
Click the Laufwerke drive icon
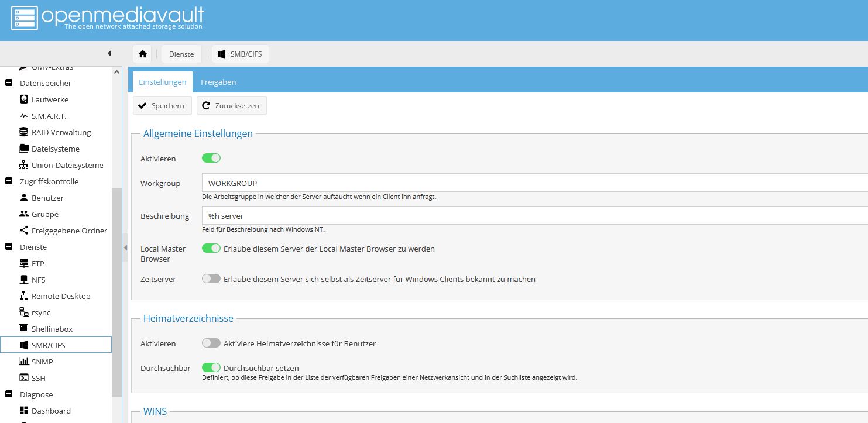23,99
